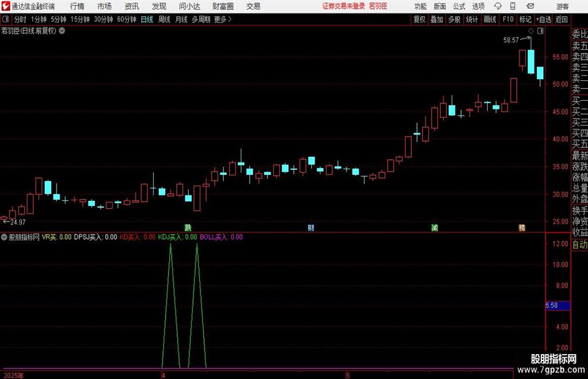588x379 pixels.
Task: Expand 更多 period options
Action: (223, 19)
